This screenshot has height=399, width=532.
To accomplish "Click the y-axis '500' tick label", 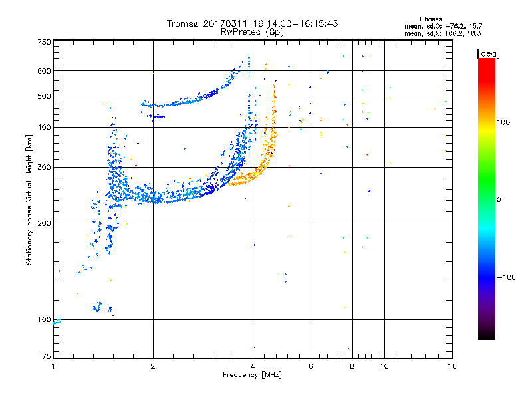I will [45, 96].
